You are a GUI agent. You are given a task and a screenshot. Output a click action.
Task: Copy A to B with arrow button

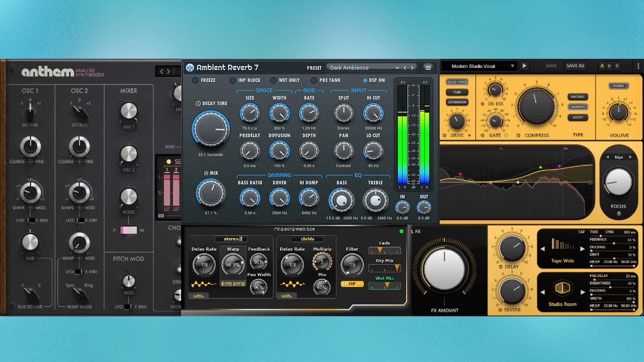tap(609, 66)
